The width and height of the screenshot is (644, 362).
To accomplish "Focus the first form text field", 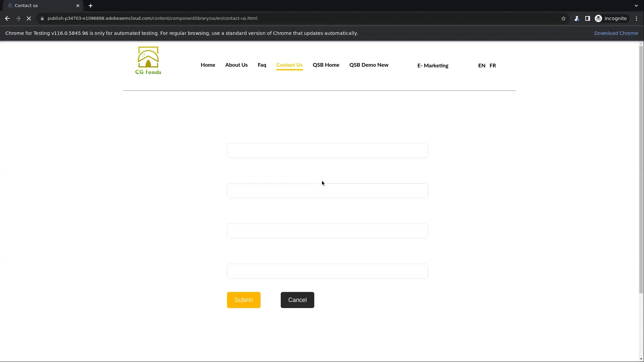I will pos(328,150).
